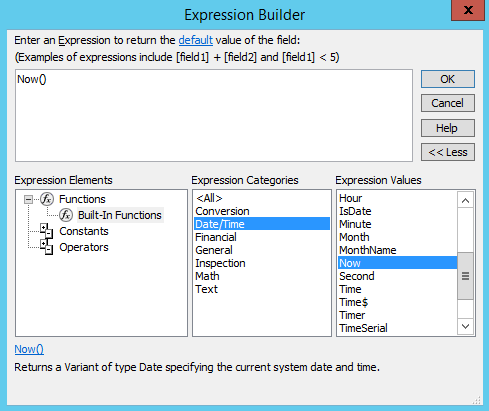Choose the Date/Time category
This screenshot has width=489, height=411.
[x=262, y=224]
